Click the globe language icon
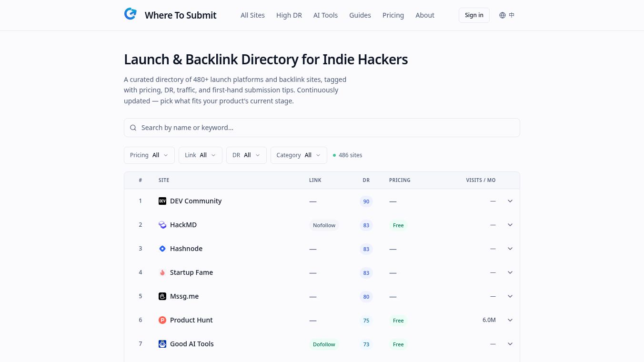Screen dimensions: 644x362 503,15
